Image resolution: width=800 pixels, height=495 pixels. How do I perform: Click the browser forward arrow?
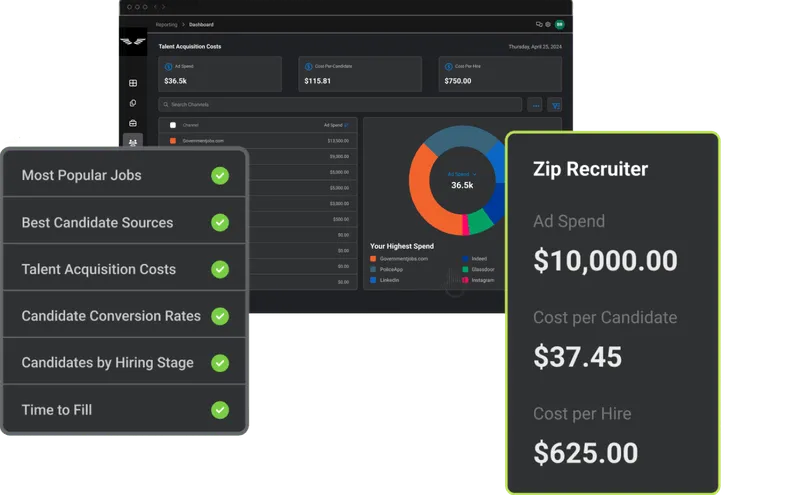coord(163,7)
